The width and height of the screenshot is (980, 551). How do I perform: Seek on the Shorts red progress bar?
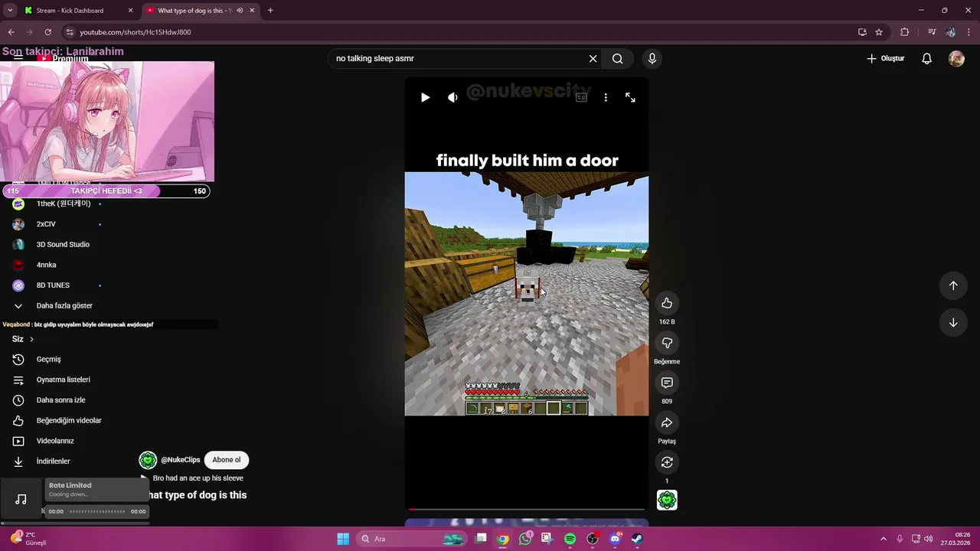click(x=526, y=509)
